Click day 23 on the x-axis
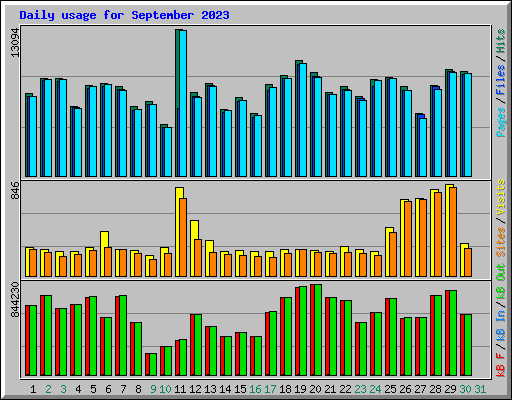The image size is (512, 400). tap(360, 389)
